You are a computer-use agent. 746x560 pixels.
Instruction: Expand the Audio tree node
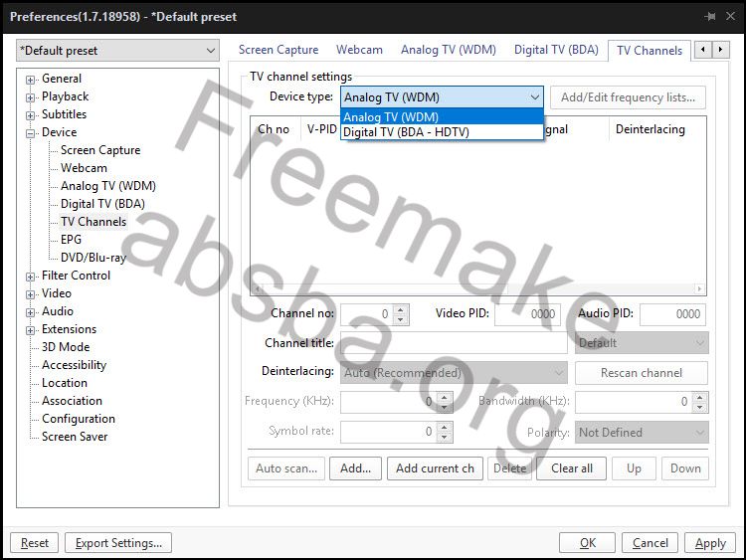pos(31,312)
